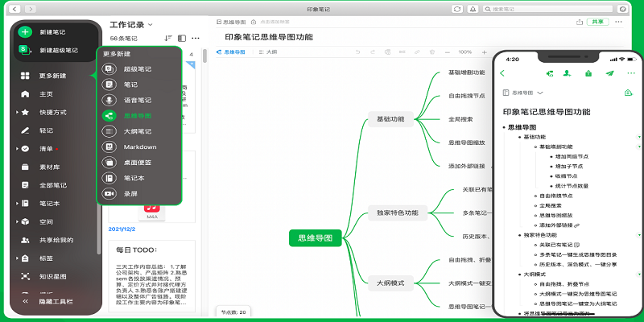Switch to 思维导图 view in toolbar

pos(230,52)
